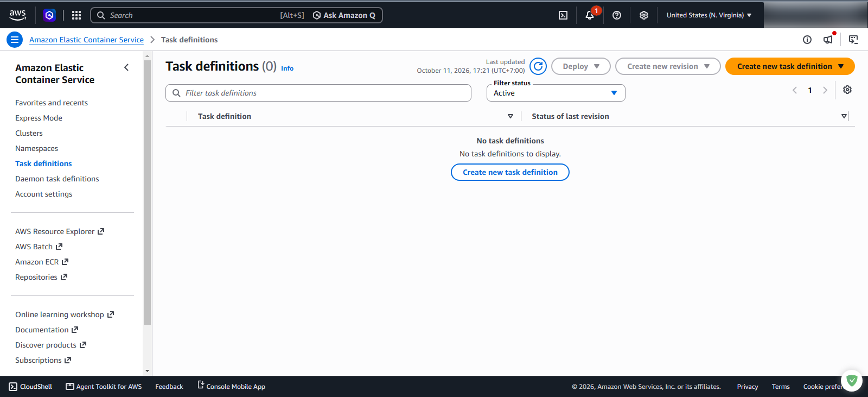This screenshot has height=397, width=868.
Task: Open the Deploy dropdown
Action: 581,66
